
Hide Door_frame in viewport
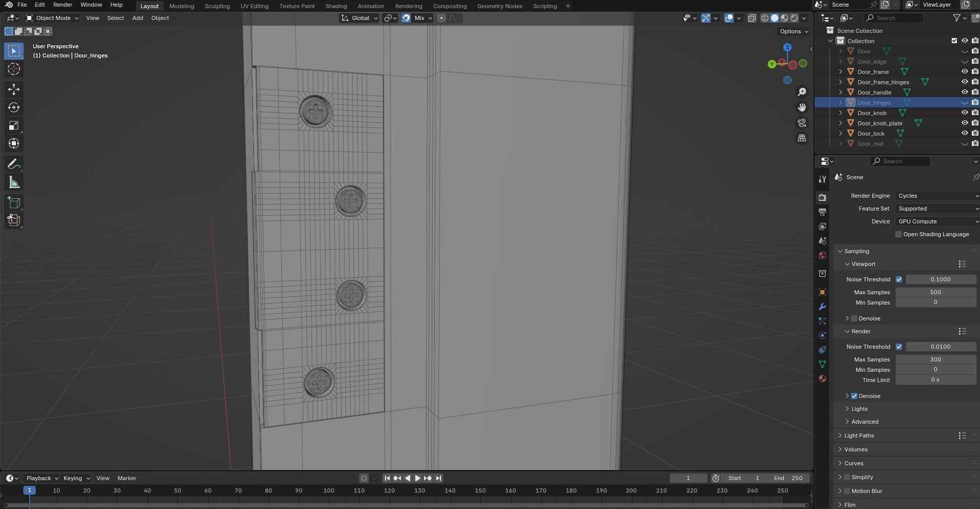point(965,72)
